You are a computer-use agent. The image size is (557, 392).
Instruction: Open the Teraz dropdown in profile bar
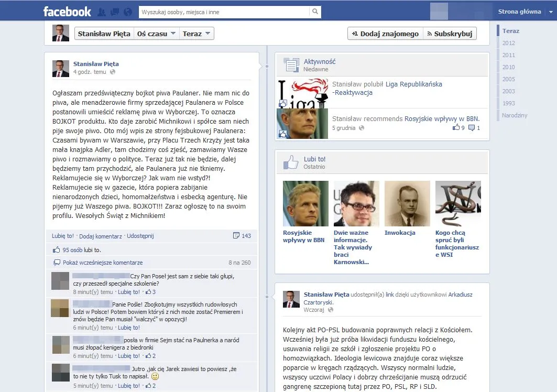pyautogui.click(x=196, y=34)
